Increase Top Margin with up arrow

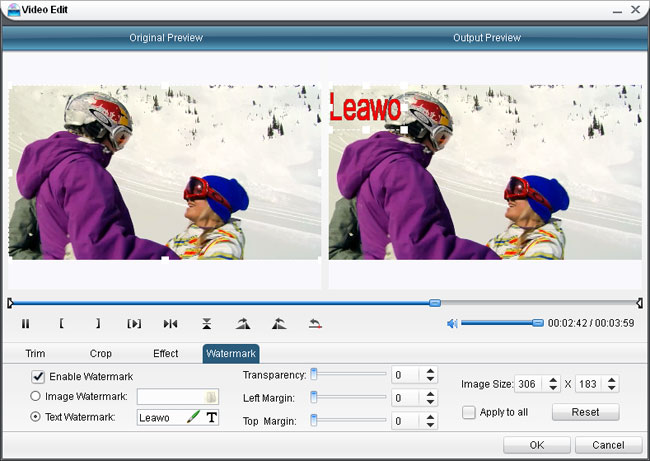pyautogui.click(x=430, y=417)
